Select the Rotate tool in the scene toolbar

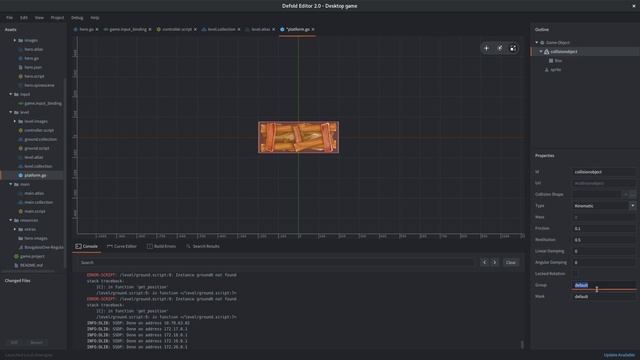tap(500, 48)
